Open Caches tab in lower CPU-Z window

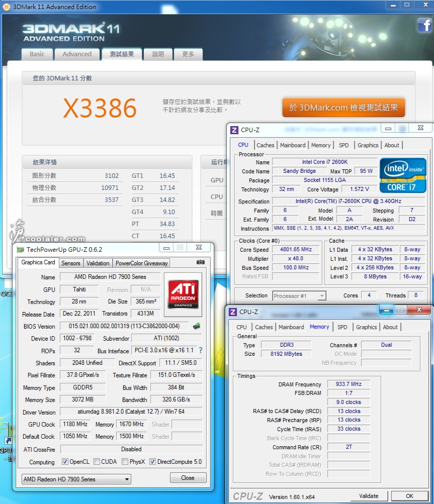coord(264,327)
